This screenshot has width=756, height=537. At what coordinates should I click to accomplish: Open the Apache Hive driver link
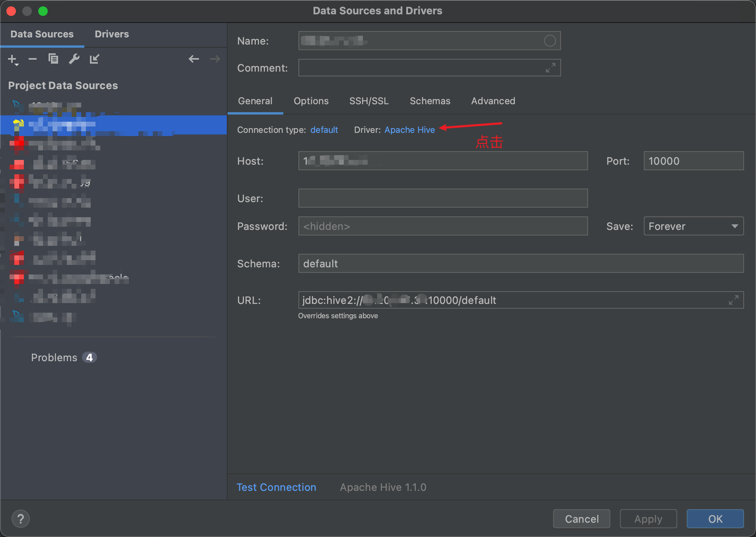pos(409,130)
